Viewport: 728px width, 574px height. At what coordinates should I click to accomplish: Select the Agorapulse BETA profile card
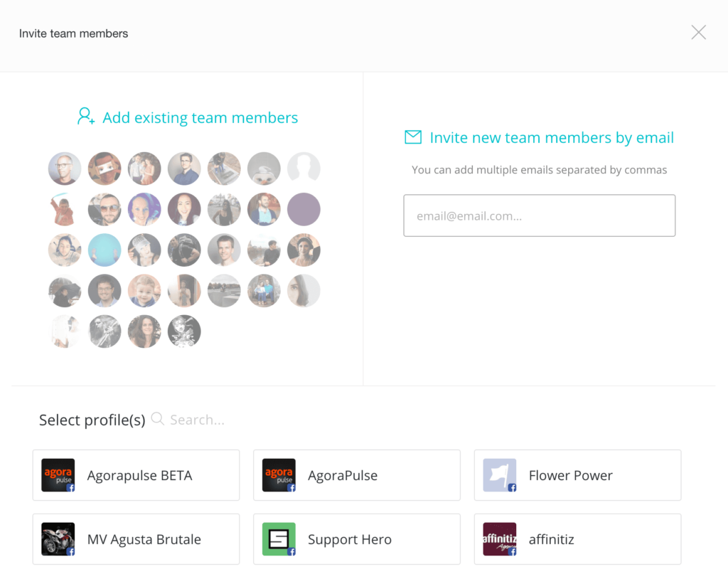click(x=136, y=475)
